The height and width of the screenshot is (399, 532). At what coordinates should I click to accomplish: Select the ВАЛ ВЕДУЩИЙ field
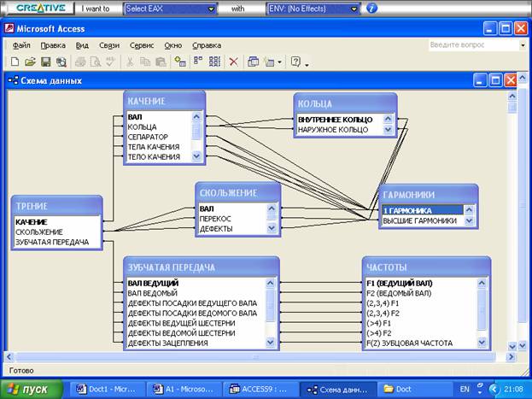tap(196, 283)
